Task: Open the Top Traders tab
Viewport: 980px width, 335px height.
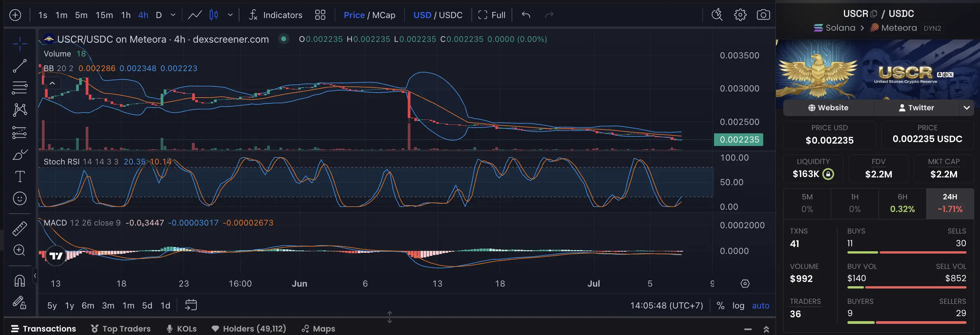Action: 121,328
